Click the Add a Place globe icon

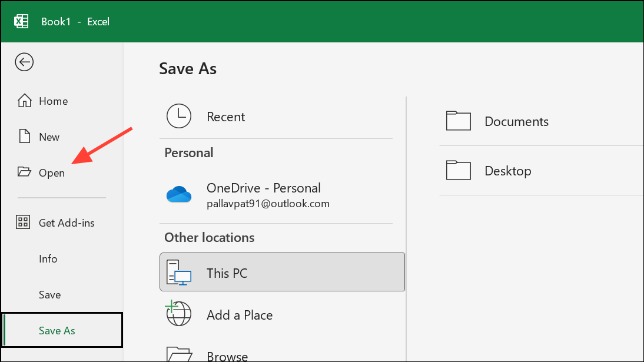[x=179, y=313]
